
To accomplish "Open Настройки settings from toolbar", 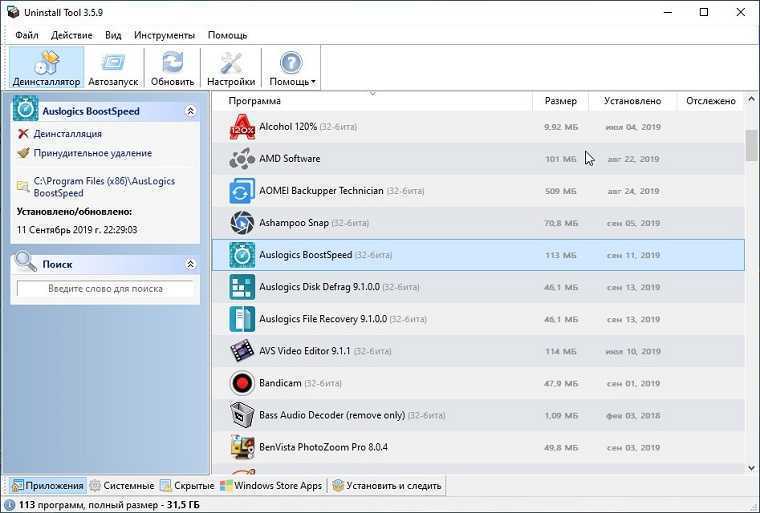I will (x=231, y=67).
